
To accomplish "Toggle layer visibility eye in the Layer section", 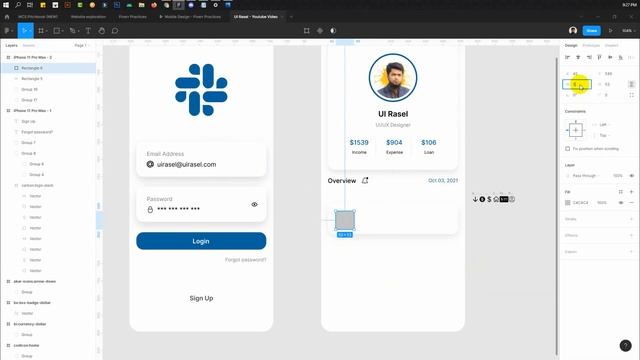I will tap(631, 176).
